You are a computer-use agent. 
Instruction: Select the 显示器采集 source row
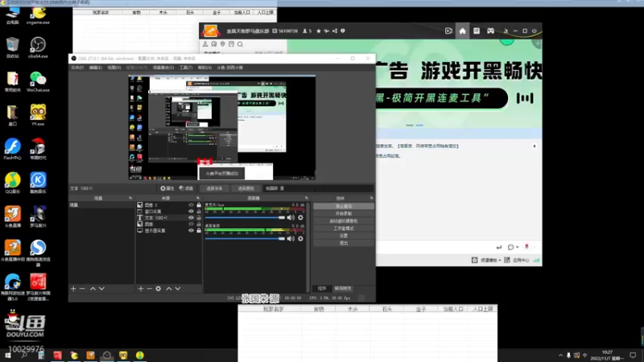(x=168, y=231)
